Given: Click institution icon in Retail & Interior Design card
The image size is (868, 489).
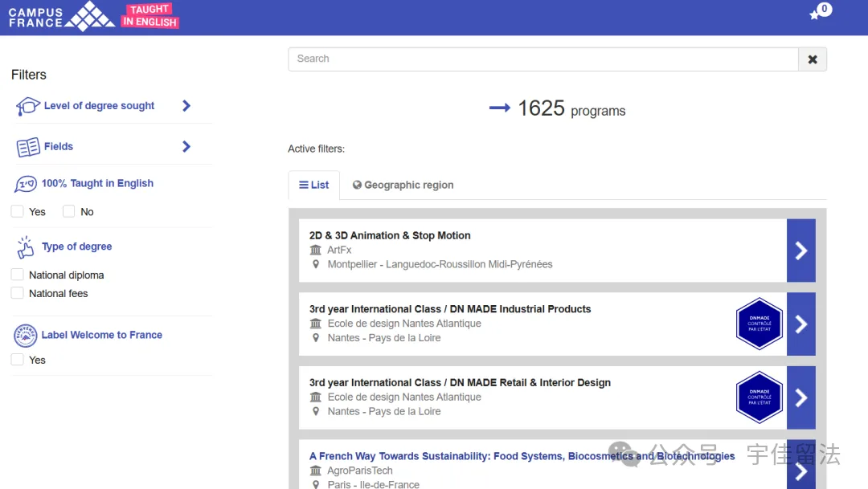Looking at the screenshot, I should [316, 397].
